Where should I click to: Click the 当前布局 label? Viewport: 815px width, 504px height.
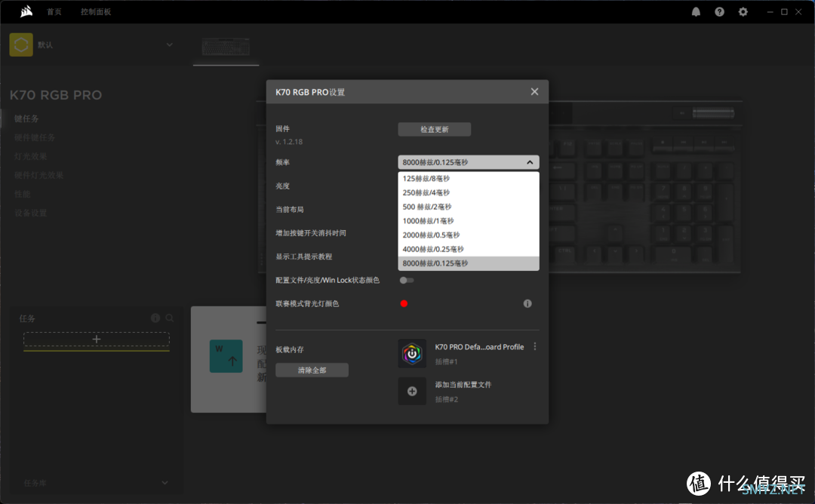290,210
